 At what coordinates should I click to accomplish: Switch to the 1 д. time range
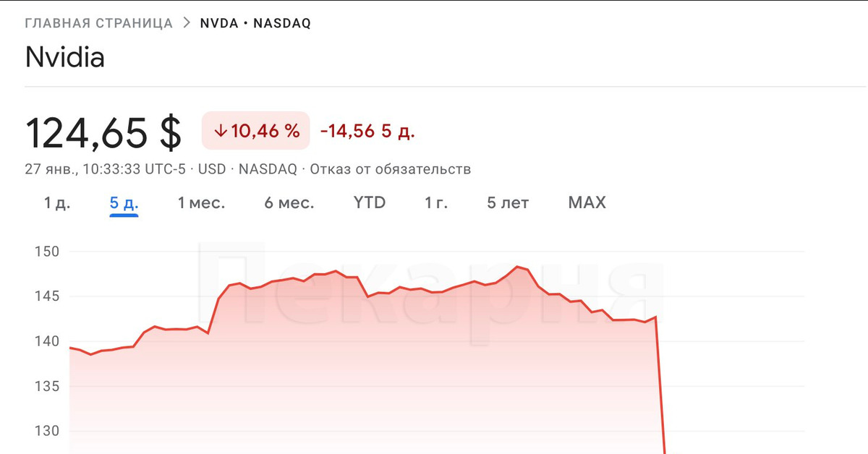click(x=57, y=203)
